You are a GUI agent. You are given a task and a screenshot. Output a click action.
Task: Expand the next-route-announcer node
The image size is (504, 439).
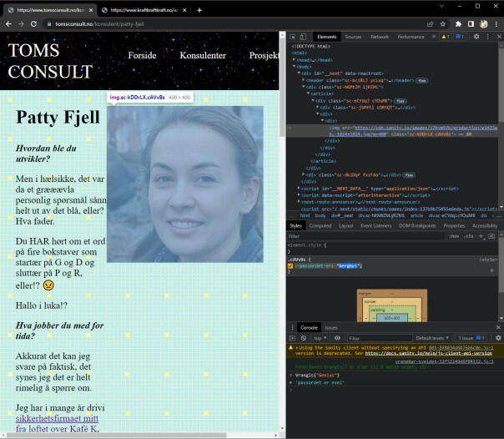point(299,202)
